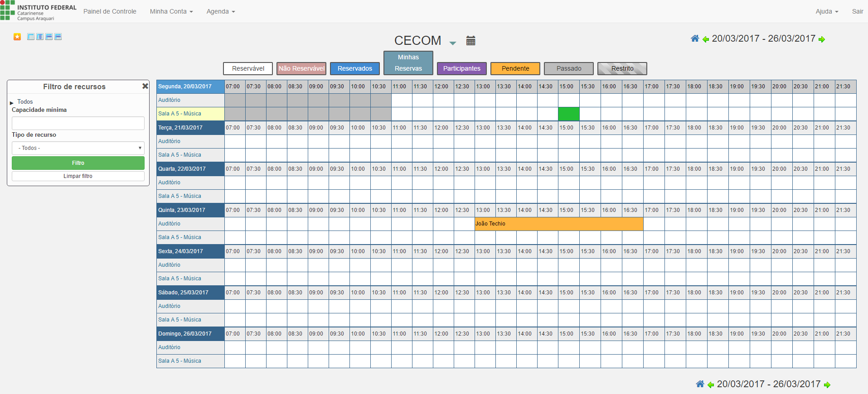Close the Filtro de recursos panel
Image resolution: width=868 pixels, height=394 pixels.
145,86
